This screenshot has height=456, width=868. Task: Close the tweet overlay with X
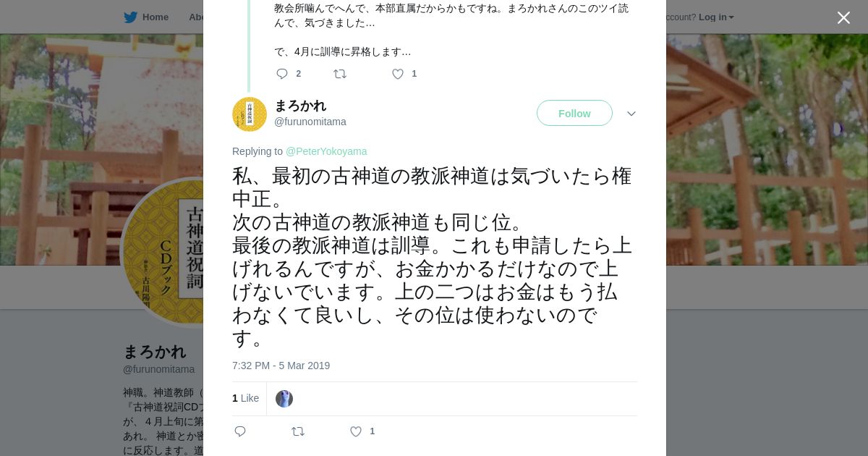(x=843, y=18)
